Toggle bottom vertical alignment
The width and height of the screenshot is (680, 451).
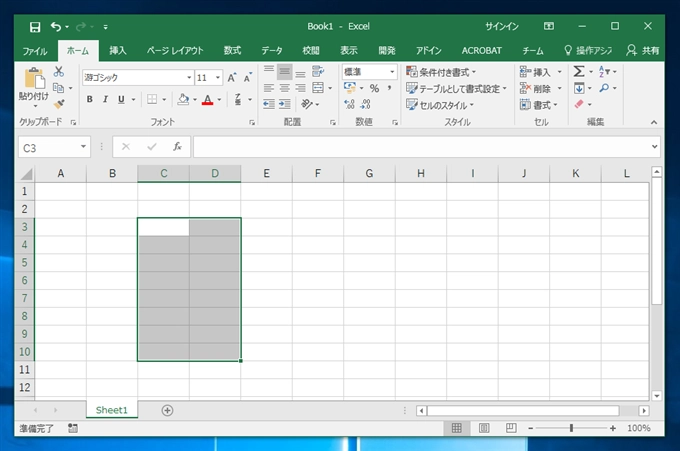[x=300, y=72]
